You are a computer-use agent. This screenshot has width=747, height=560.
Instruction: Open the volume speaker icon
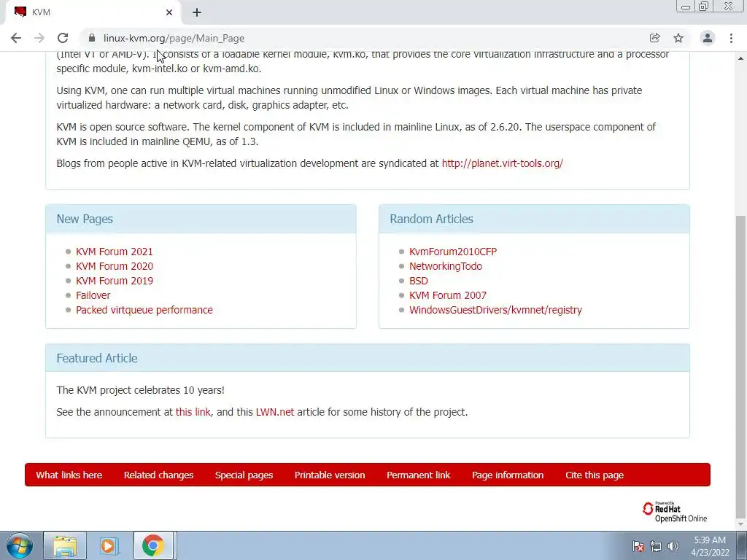click(673, 546)
